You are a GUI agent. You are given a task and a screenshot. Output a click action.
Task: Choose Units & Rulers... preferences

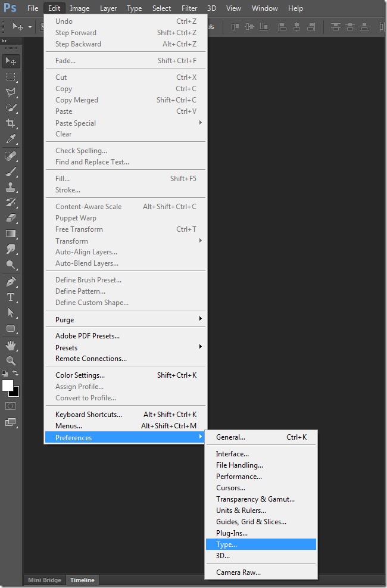(261, 511)
